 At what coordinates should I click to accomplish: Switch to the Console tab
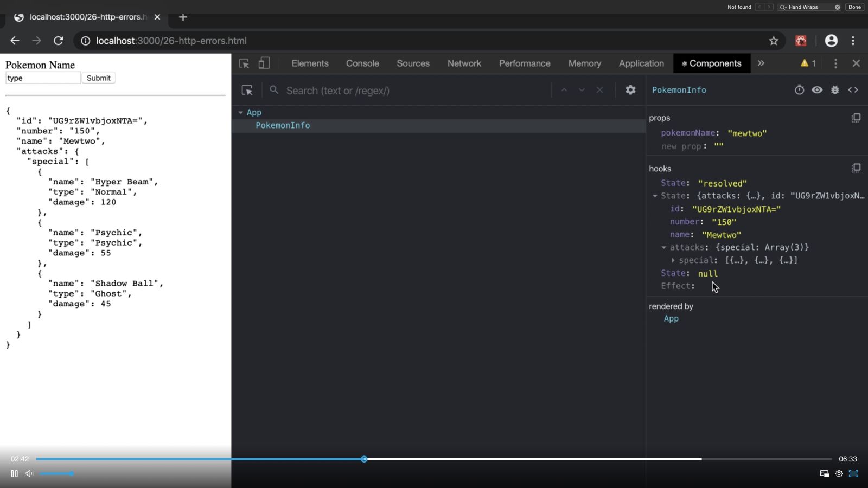coord(362,63)
